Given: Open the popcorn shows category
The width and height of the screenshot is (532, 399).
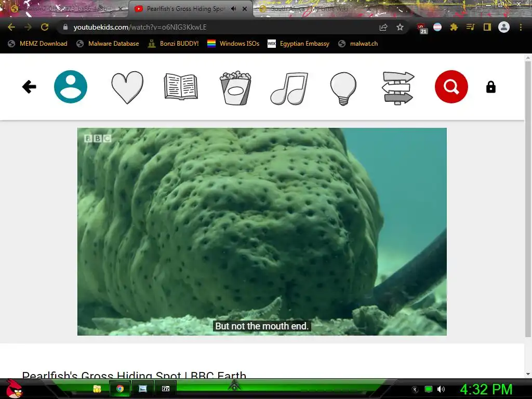Looking at the screenshot, I should tap(235, 88).
